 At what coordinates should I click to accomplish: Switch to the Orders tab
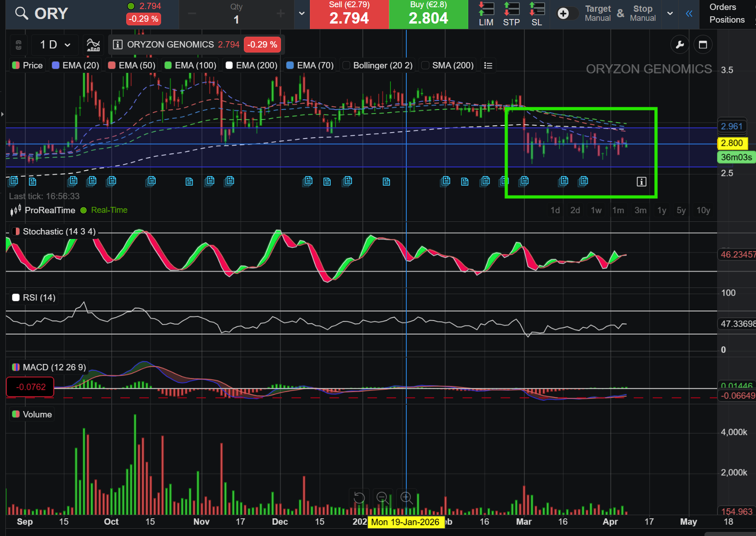[x=723, y=7]
